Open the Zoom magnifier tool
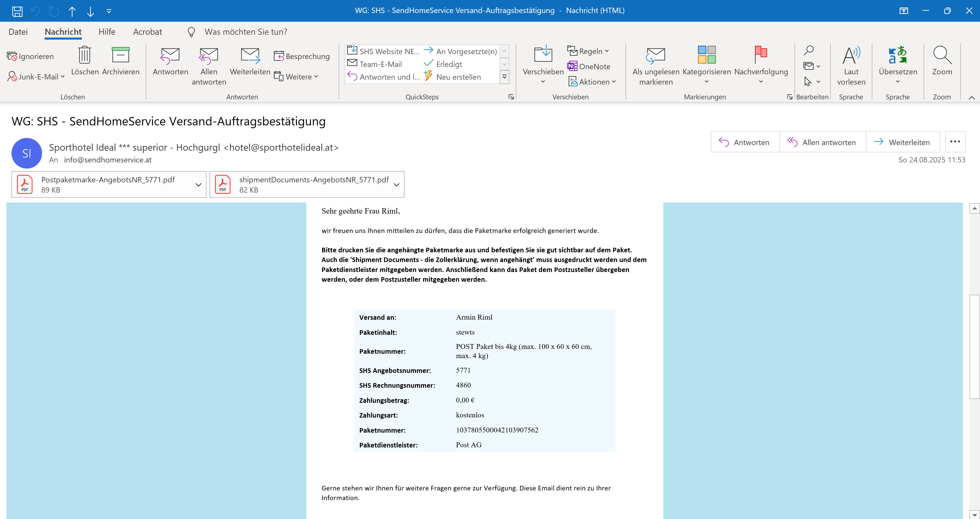This screenshot has width=980, height=519. pyautogui.click(x=942, y=61)
